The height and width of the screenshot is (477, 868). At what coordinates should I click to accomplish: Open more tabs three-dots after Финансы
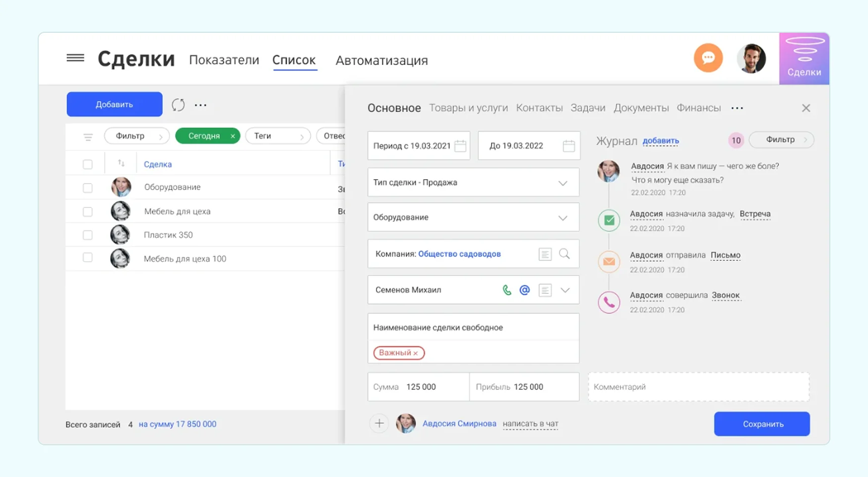pyautogui.click(x=737, y=108)
